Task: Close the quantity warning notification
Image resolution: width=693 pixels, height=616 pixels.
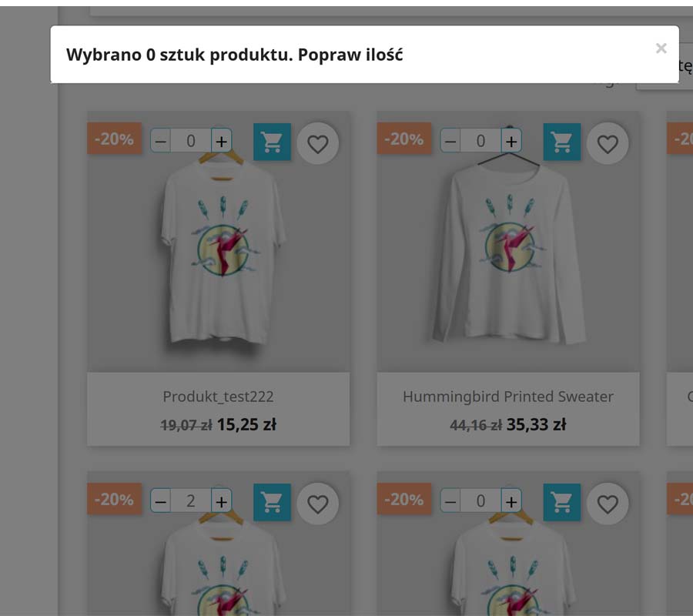Action: point(661,48)
